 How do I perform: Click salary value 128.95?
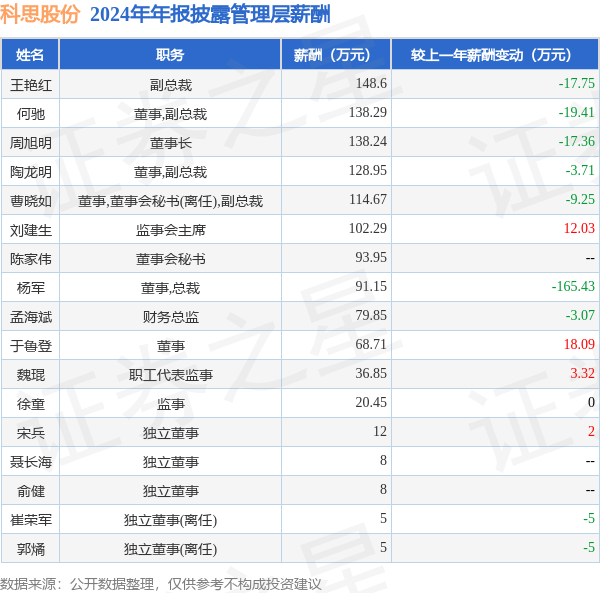368,170
